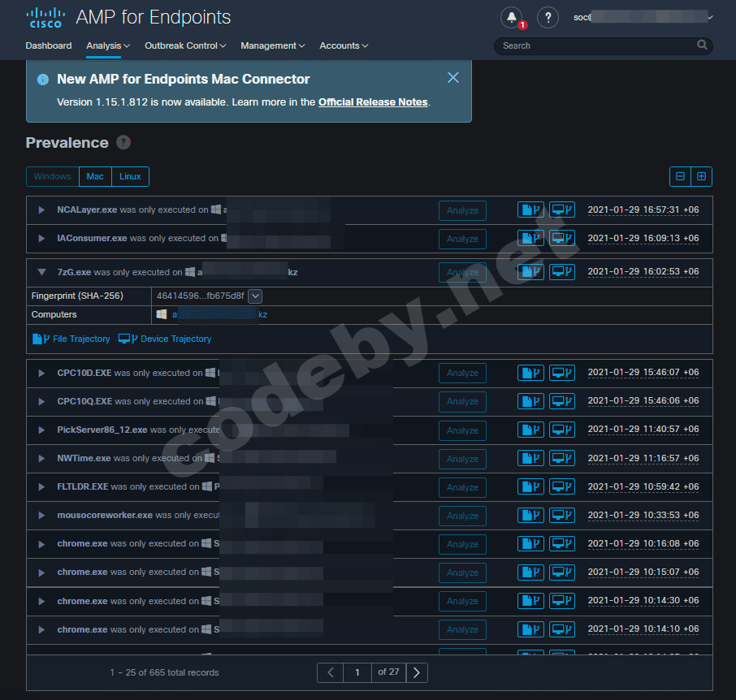This screenshot has width=736, height=700.
Task: Open File Trajectory icon for NWTime.exe
Action: click(x=530, y=458)
